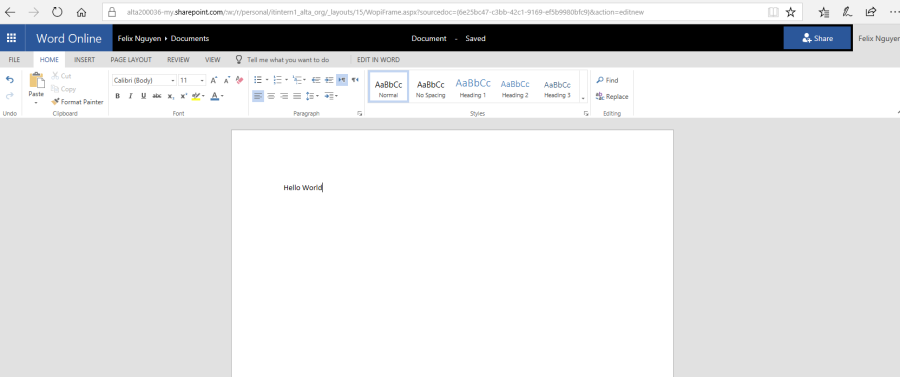Open the Paste options dropdown arrow

tap(36, 103)
